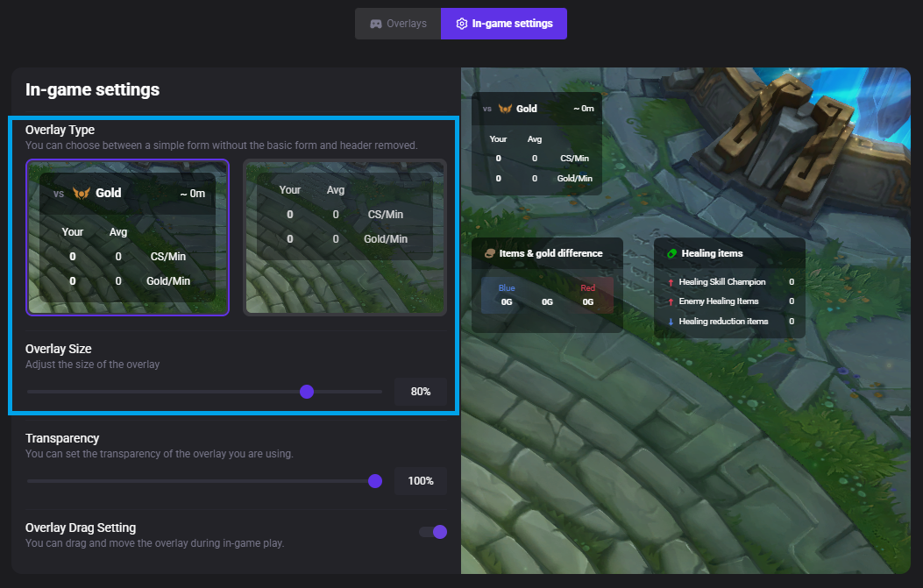Click the green pill icon beside Healing items
923x588 pixels.
click(x=671, y=253)
